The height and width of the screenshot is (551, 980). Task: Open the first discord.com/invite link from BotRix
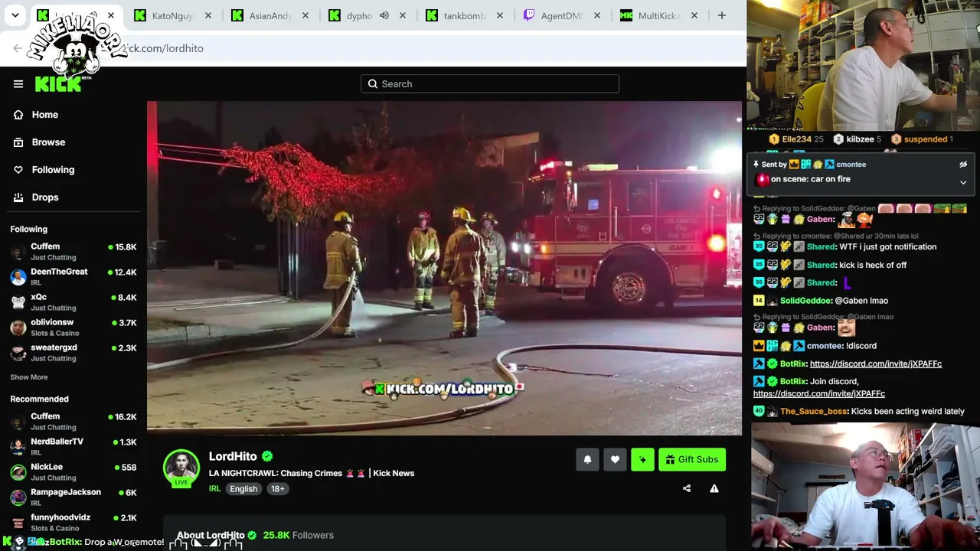click(876, 364)
